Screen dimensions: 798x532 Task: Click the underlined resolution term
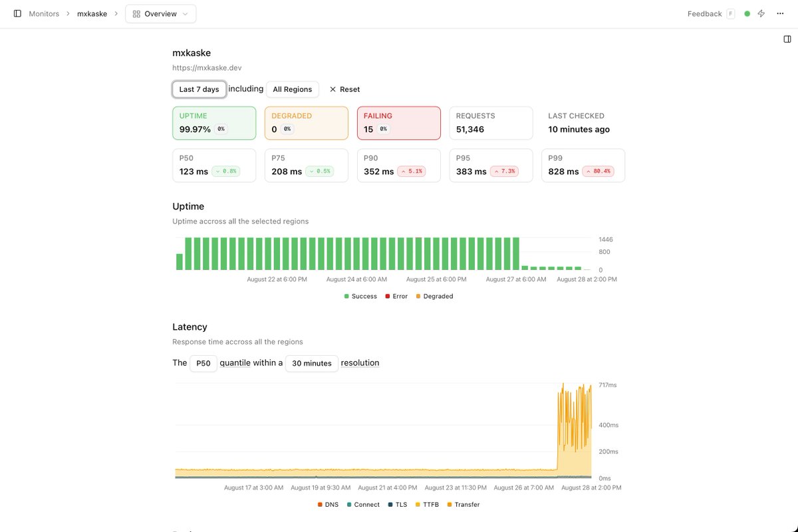(360, 363)
